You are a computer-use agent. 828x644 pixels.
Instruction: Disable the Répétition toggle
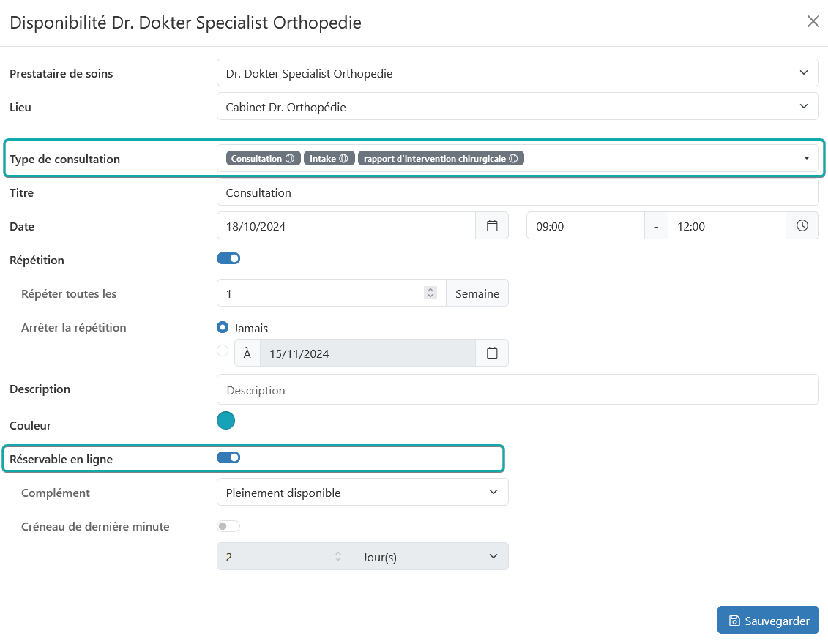point(228,258)
